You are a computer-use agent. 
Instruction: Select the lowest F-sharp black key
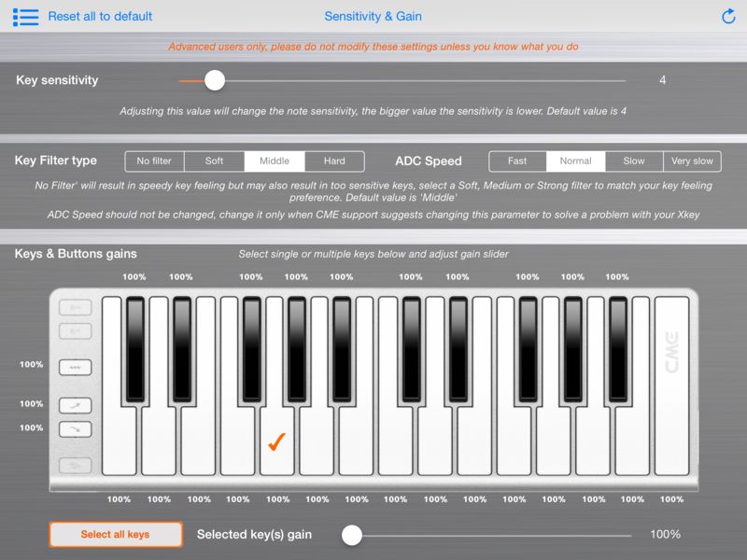pos(251,349)
